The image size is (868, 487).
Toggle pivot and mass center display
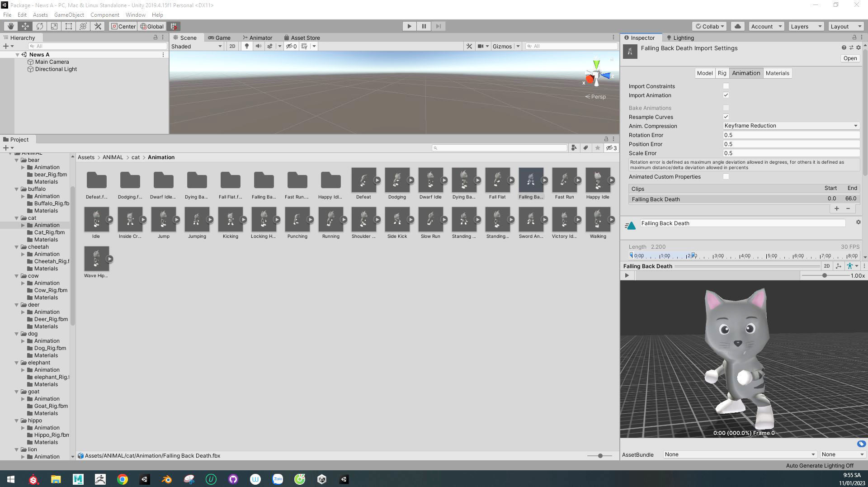[x=839, y=266]
